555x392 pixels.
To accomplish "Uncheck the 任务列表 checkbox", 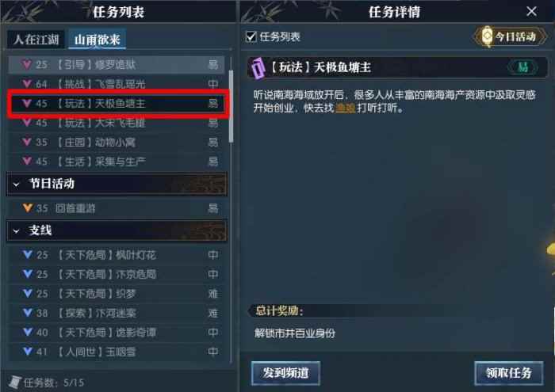I will [x=251, y=36].
